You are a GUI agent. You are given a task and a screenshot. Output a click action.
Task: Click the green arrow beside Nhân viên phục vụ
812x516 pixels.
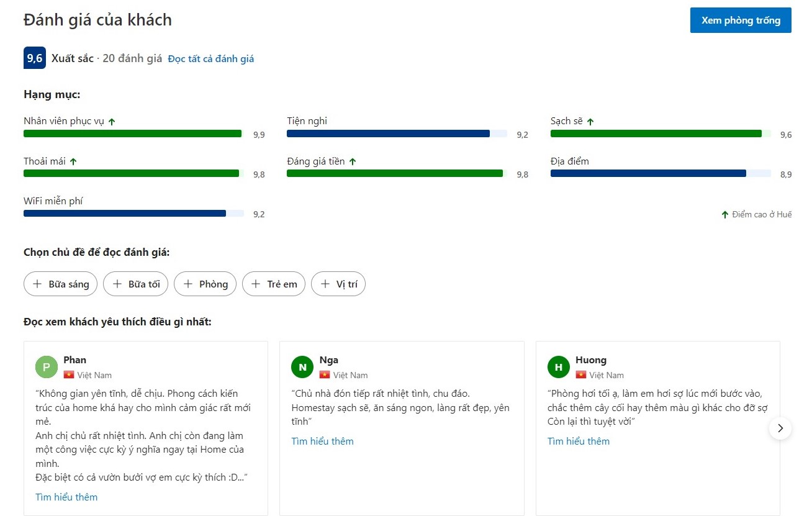tap(112, 122)
